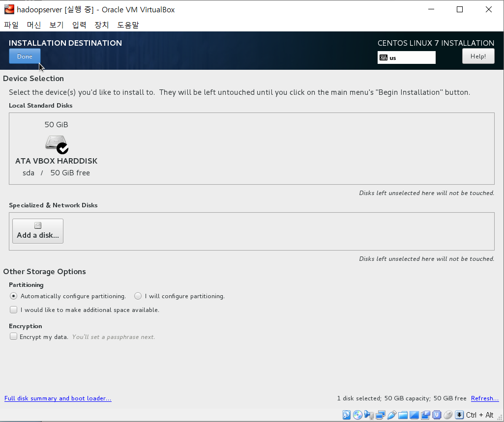Open the 입력 menu
504x422 pixels.
79,25
